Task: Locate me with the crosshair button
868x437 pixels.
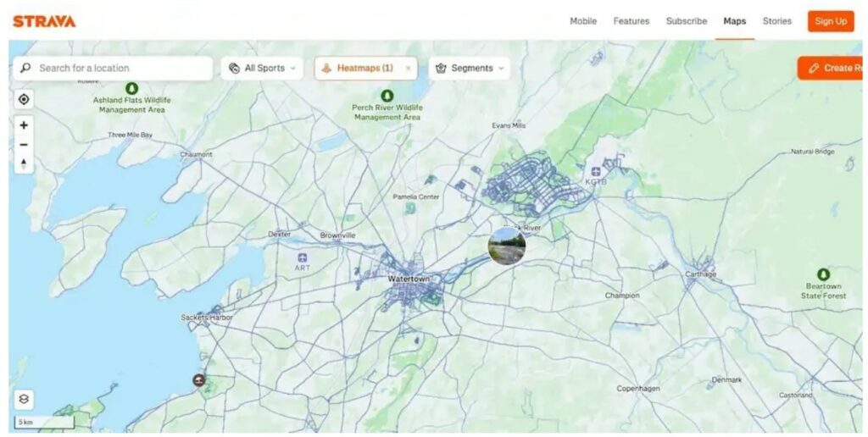Action: (24, 100)
